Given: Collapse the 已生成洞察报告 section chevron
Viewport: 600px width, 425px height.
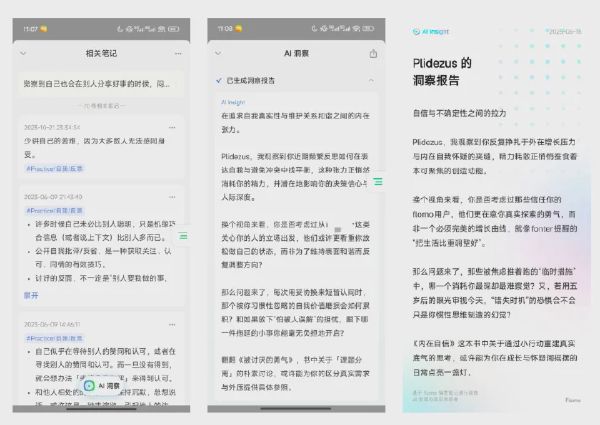Looking at the screenshot, I should tap(371, 80).
